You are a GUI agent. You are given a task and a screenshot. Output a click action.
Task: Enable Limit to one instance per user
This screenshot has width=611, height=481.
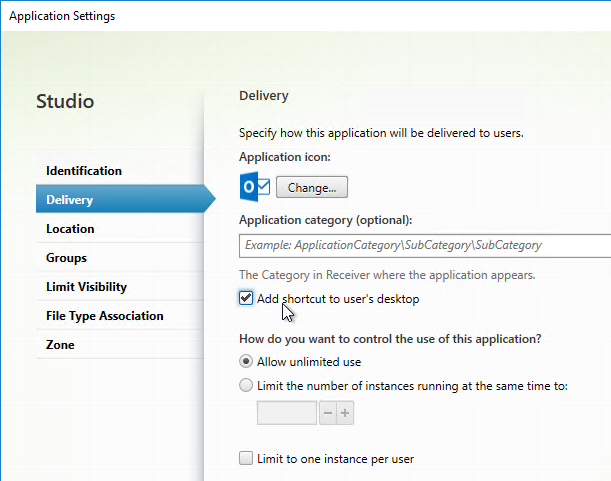tap(246, 459)
